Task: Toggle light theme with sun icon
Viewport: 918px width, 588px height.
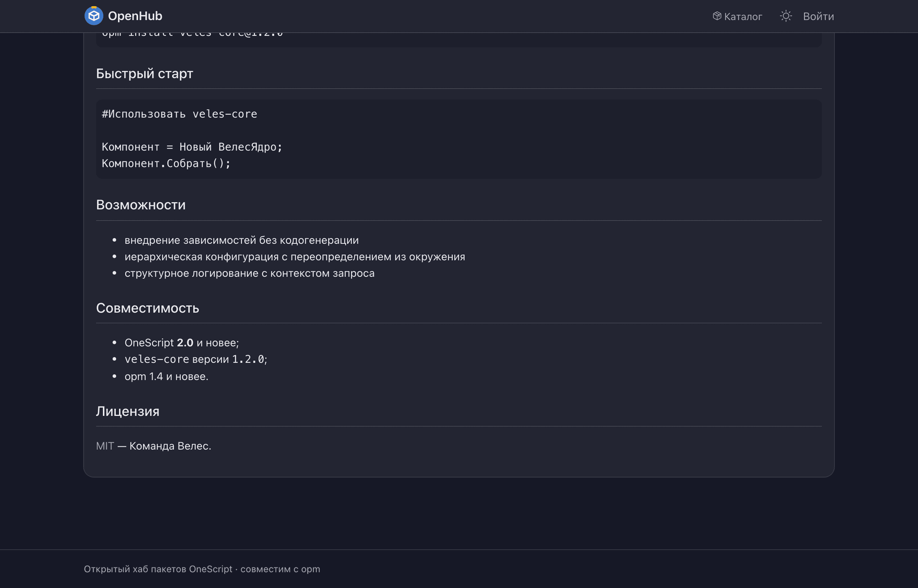Action: point(786,16)
